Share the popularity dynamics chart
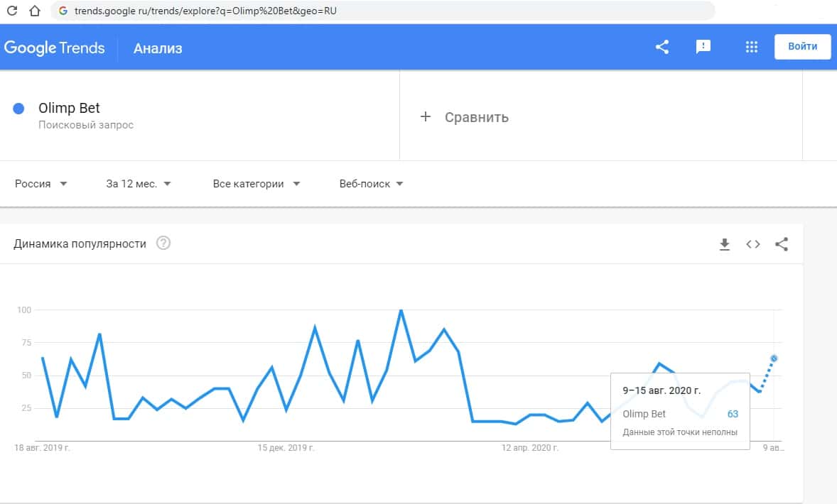Screen dimensions: 837x504 (782, 244)
